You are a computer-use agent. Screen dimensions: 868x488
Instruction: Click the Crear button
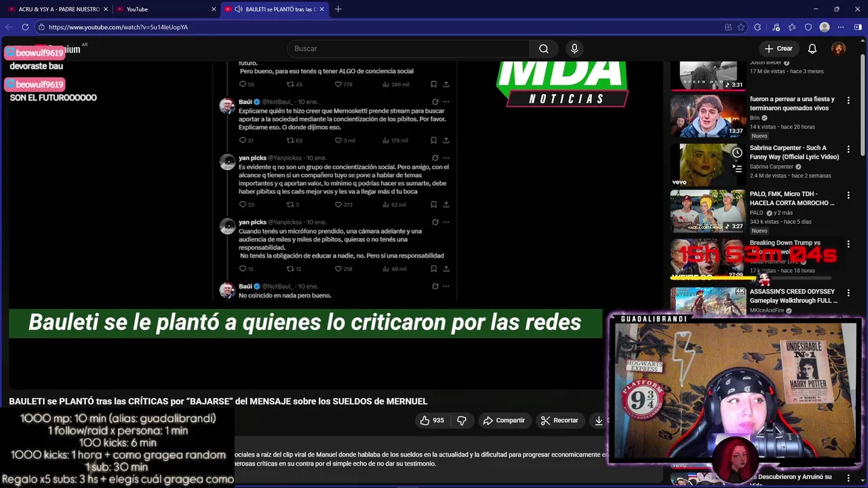coord(778,49)
